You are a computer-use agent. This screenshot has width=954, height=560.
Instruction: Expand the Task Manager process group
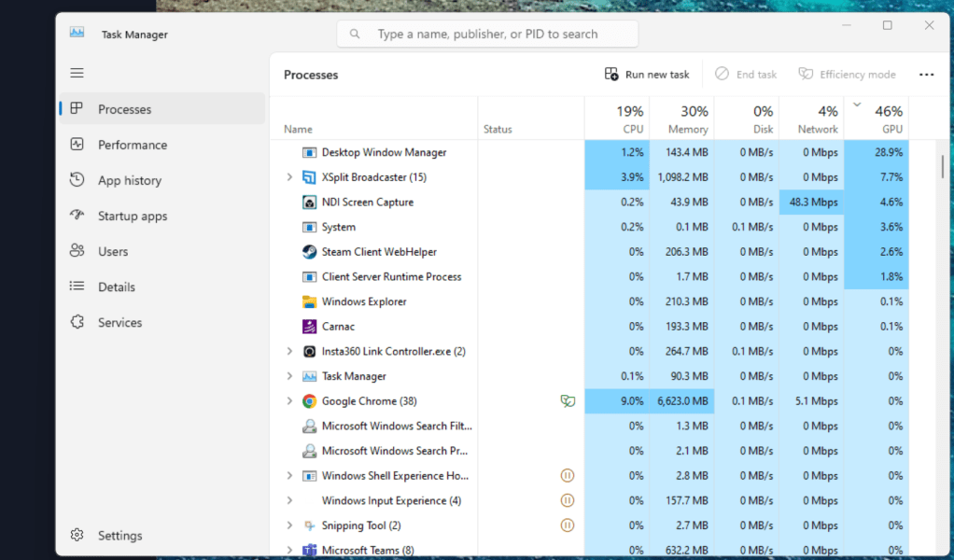[x=289, y=376]
